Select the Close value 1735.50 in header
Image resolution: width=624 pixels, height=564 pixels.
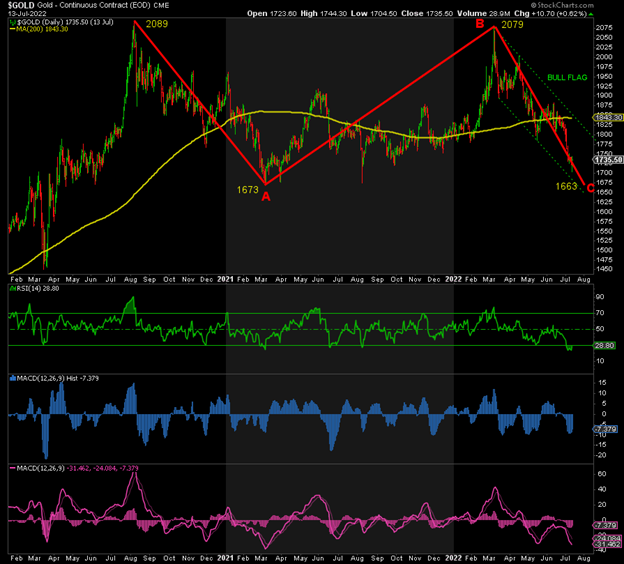click(439, 14)
